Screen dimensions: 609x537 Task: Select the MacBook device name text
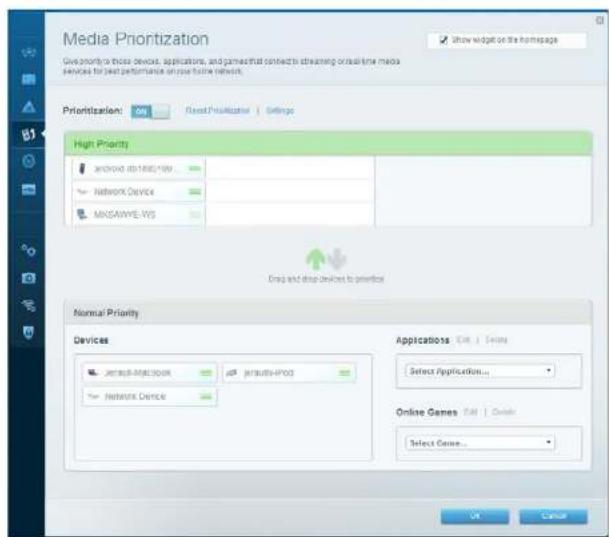click(138, 373)
